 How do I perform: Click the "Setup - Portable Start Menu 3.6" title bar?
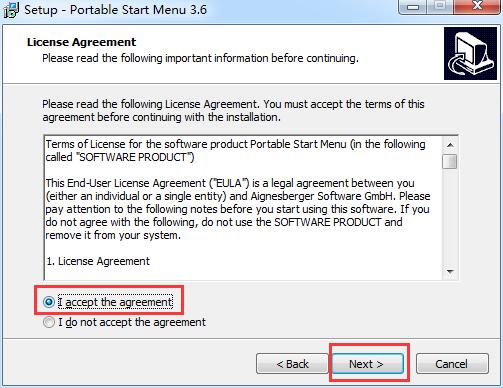pyautogui.click(x=115, y=9)
